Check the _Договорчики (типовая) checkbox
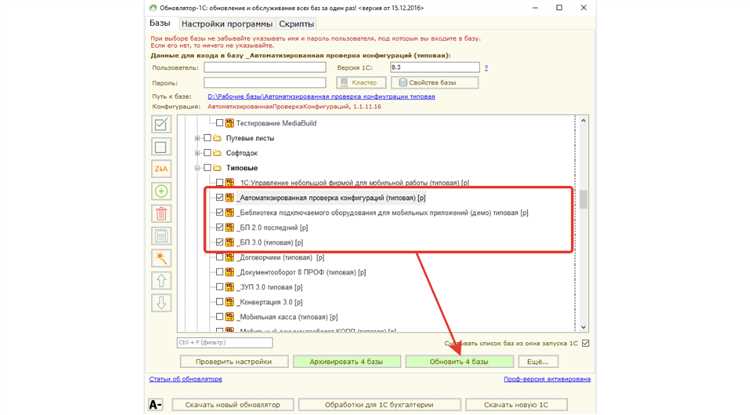 point(220,257)
